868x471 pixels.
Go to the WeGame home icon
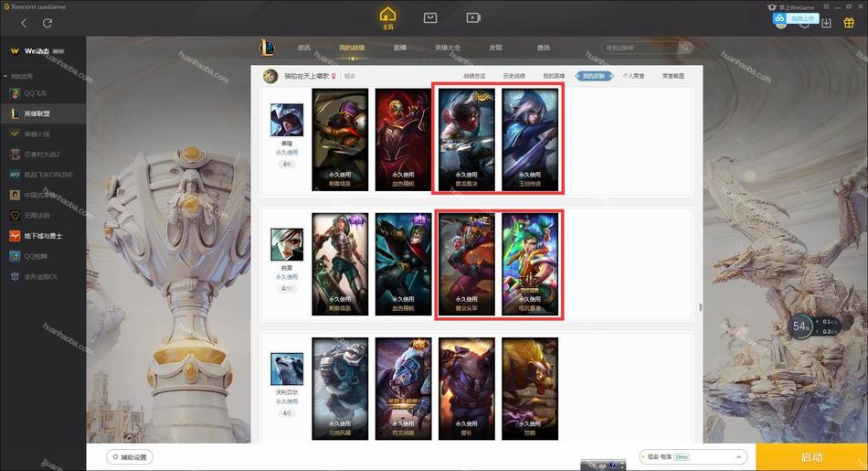[387, 17]
